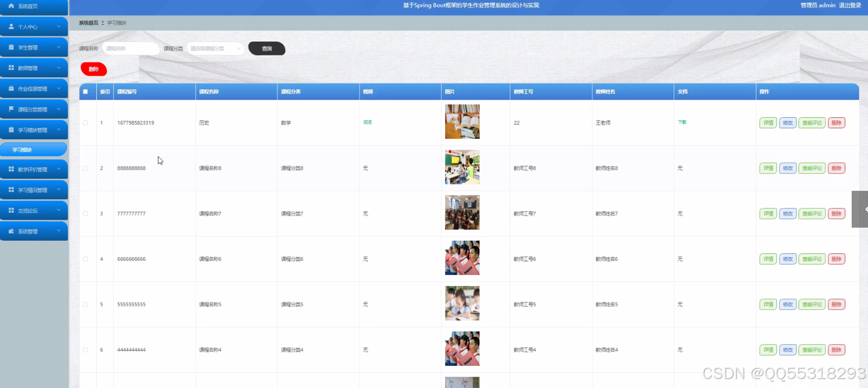The image size is (868, 388).
Task: Click the cell 1677985823319
Action: (136, 122)
